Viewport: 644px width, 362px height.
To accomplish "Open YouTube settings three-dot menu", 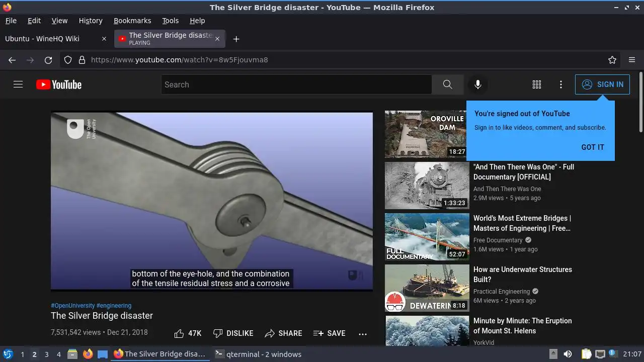I will 561,84.
